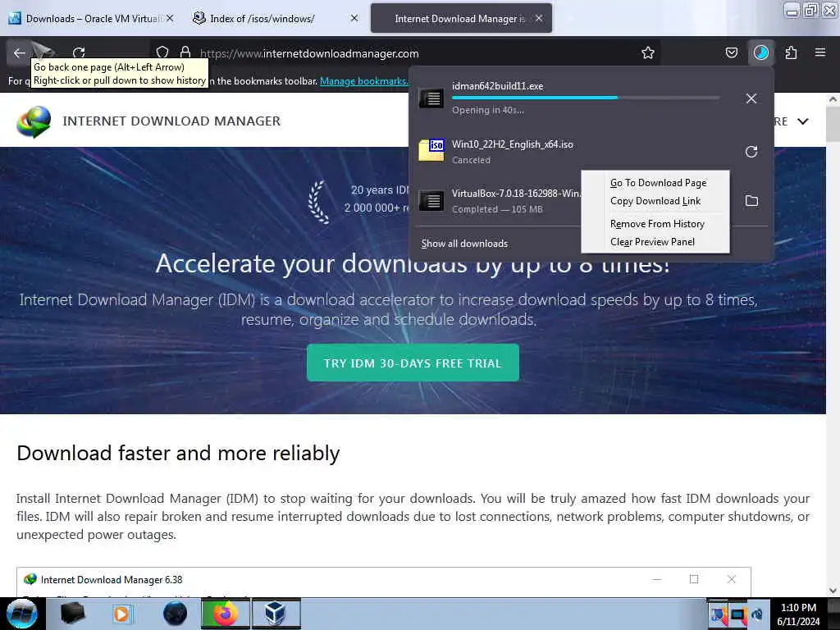Open the tracking protection shield icon
This screenshot has height=630, width=840.
(162, 52)
